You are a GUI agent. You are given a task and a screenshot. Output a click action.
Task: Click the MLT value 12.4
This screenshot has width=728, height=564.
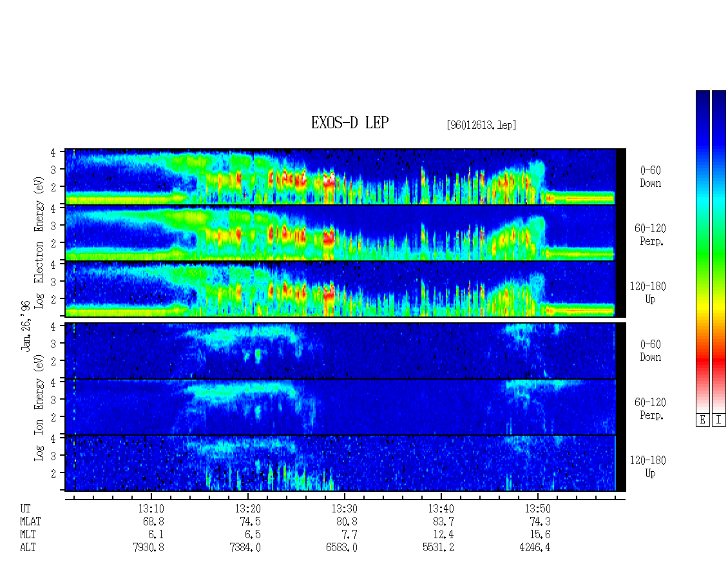443,535
